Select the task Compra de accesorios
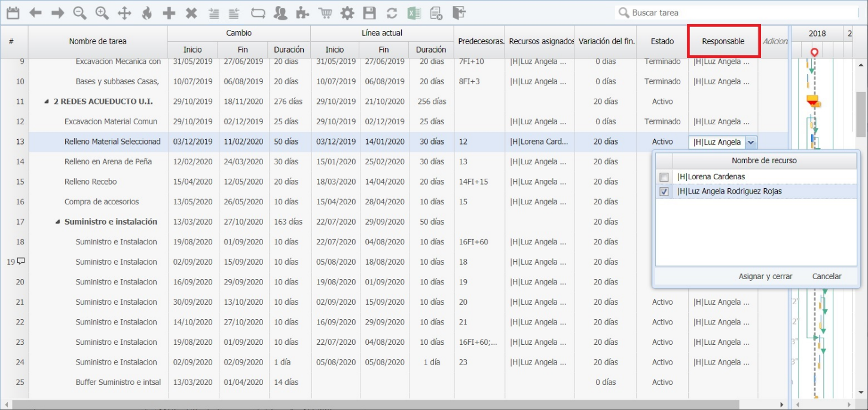The width and height of the screenshot is (868, 410). (x=102, y=201)
